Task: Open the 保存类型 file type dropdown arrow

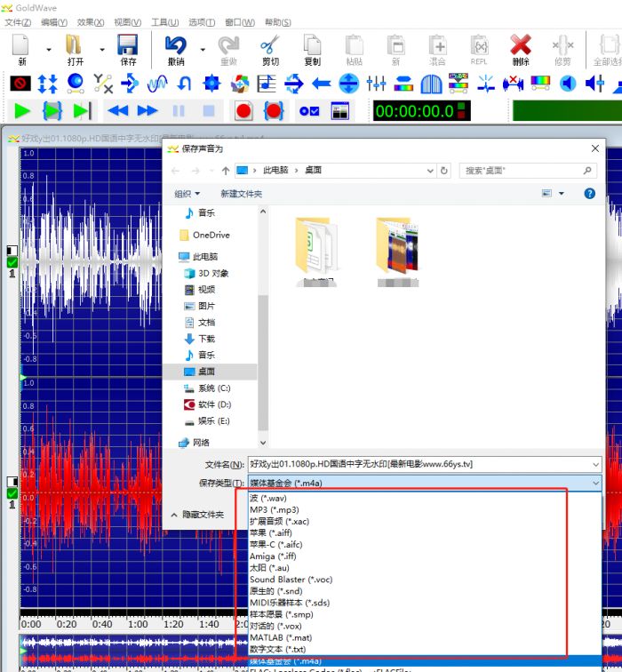Action: point(594,483)
